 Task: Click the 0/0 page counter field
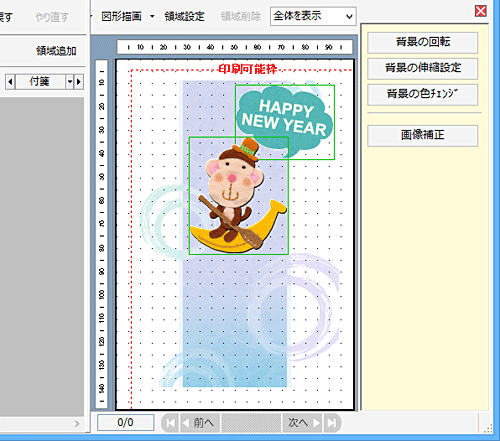[x=125, y=423]
